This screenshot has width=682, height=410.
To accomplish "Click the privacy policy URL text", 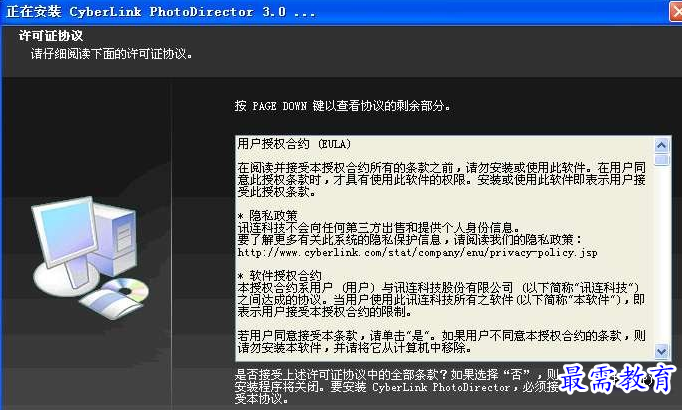I will pyautogui.click(x=417, y=253).
